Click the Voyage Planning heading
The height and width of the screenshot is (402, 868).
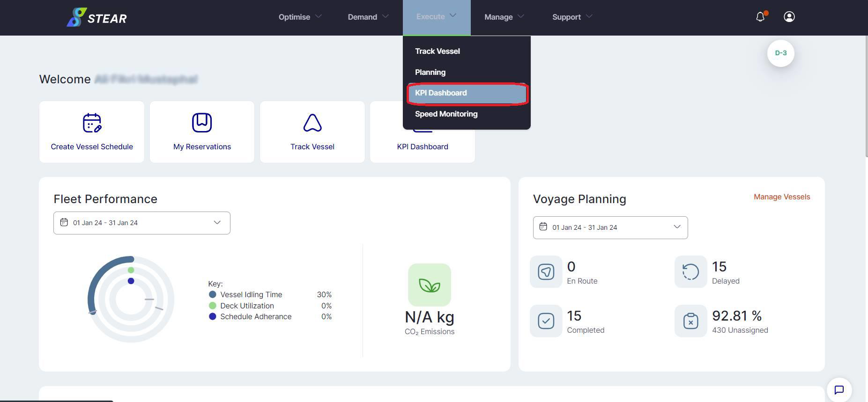[579, 199]
